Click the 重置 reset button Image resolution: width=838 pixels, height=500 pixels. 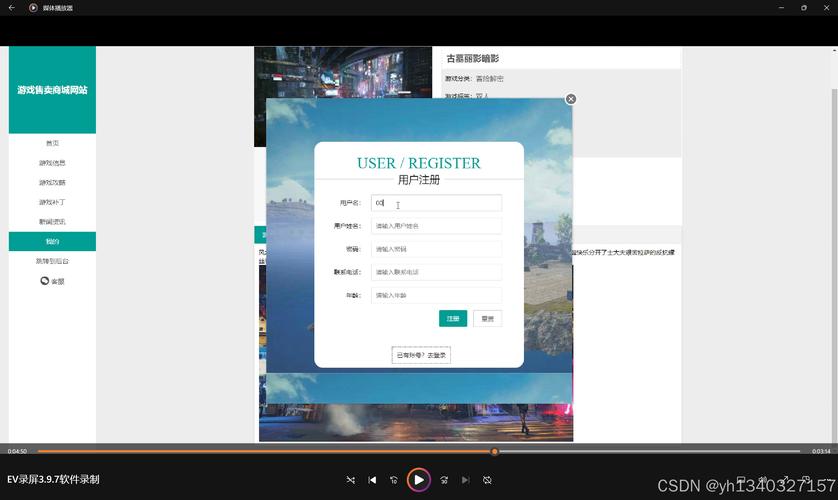point(487,318)
